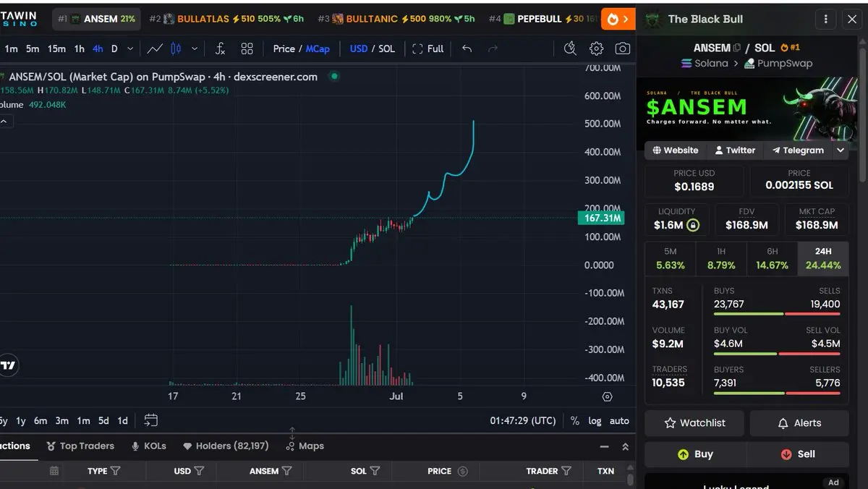The image size is (868, 489).
Task: Click the green Buy button
Action: pos(694,454)
